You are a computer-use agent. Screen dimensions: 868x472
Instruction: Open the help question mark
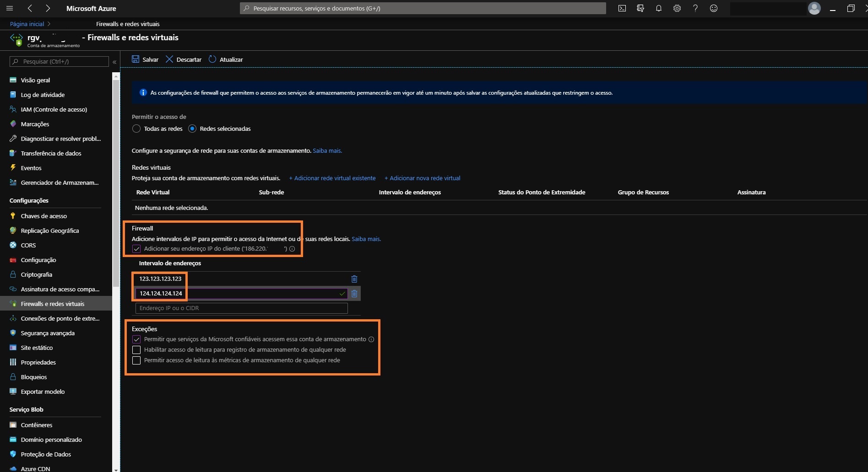tap(695, 8)
